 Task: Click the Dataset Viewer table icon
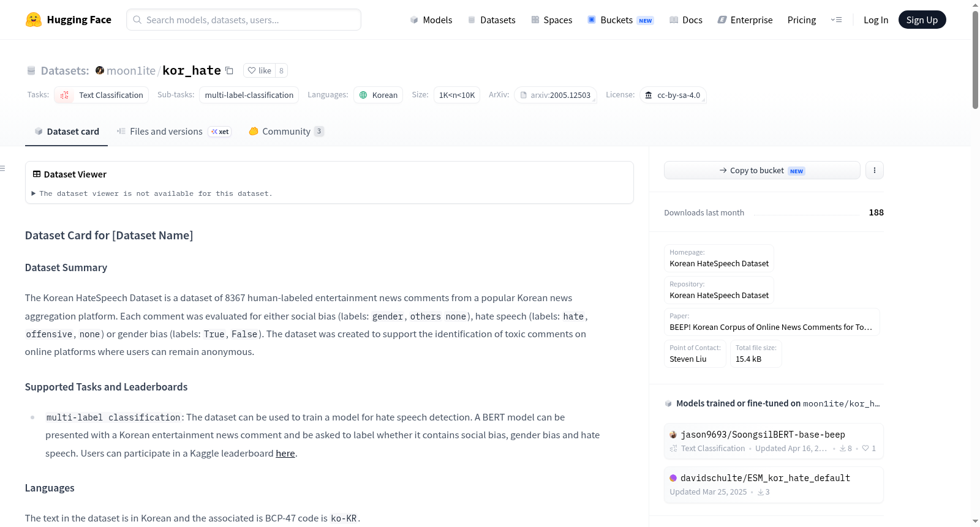pos(37,174)
